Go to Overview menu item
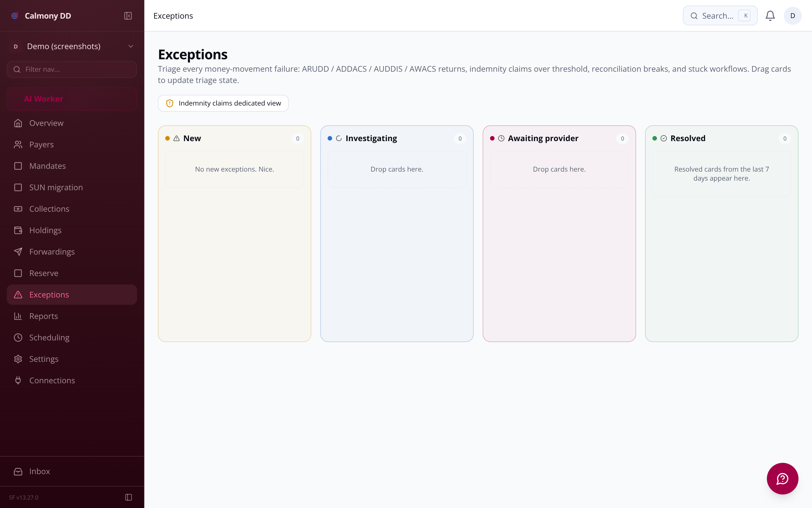 pos(72,123)
